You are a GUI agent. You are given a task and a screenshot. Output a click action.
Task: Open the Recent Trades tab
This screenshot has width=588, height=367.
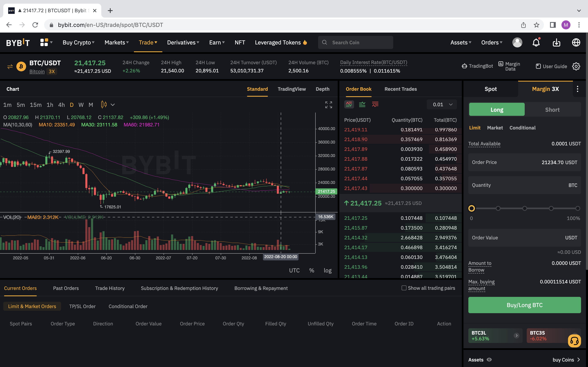400,89
